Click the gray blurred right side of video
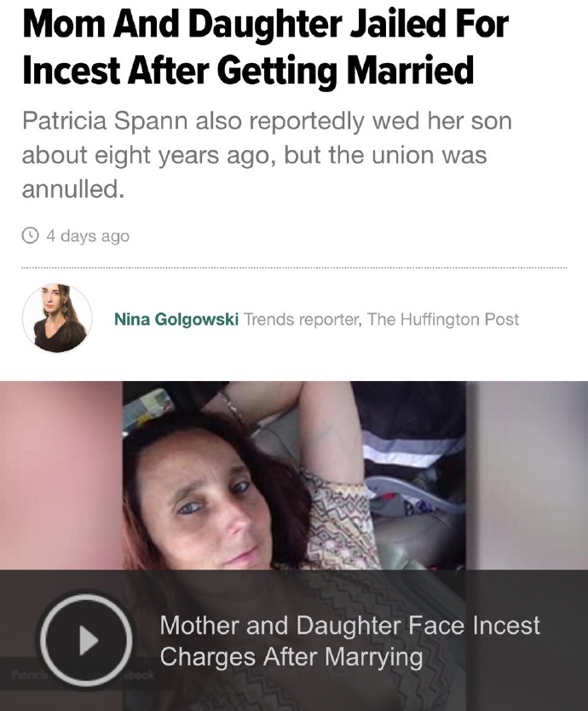Image resolution: width=588 pixels, height=711 pixels. pos(527,475)
